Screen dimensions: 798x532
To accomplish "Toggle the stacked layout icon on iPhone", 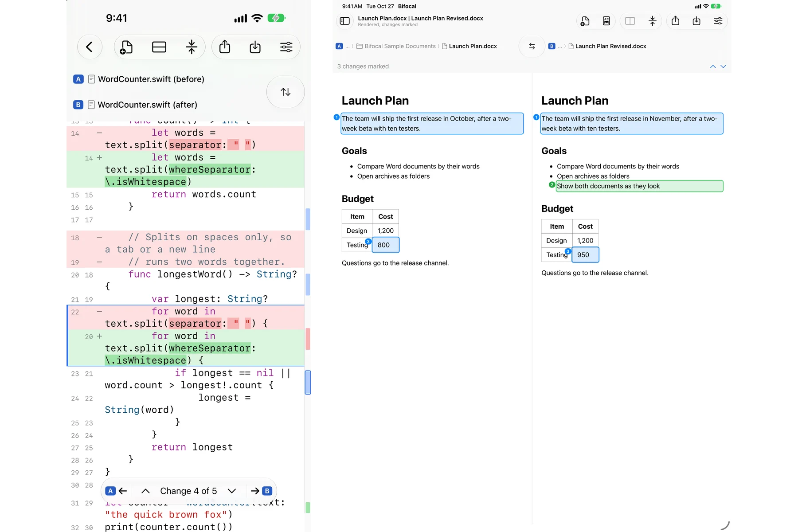I will 159,47.
